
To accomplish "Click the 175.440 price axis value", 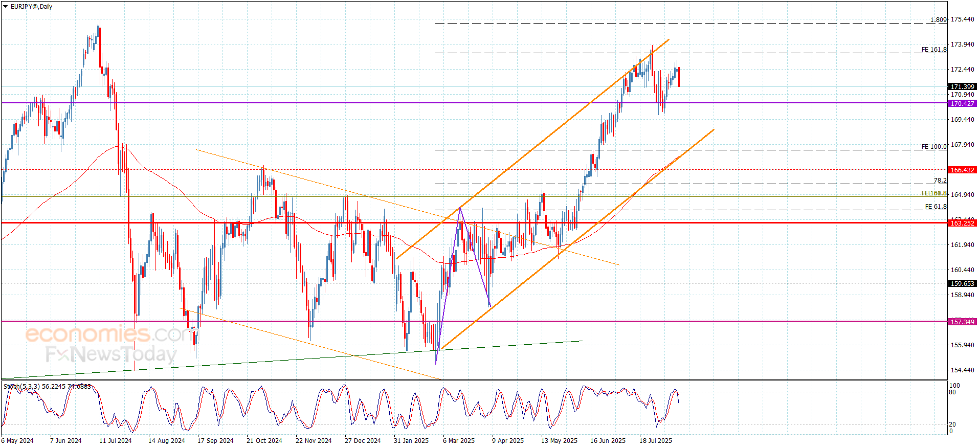I will [962, 19].
